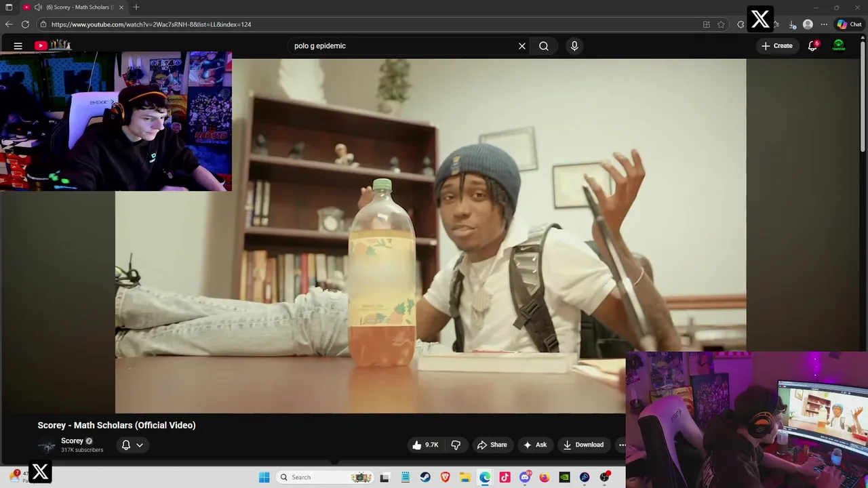
Task: Open Task View on taskbar
Action: pyautogui.click(x=384, y=477)
